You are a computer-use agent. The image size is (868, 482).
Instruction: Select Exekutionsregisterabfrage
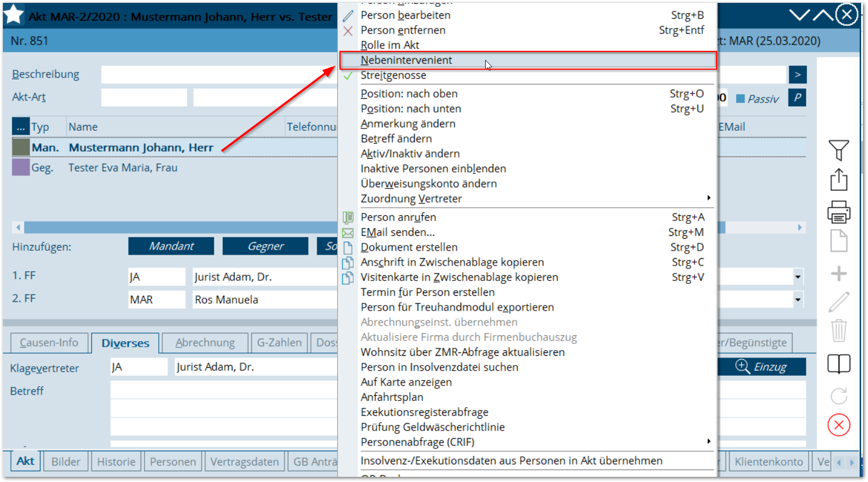[x=527, y=412]
